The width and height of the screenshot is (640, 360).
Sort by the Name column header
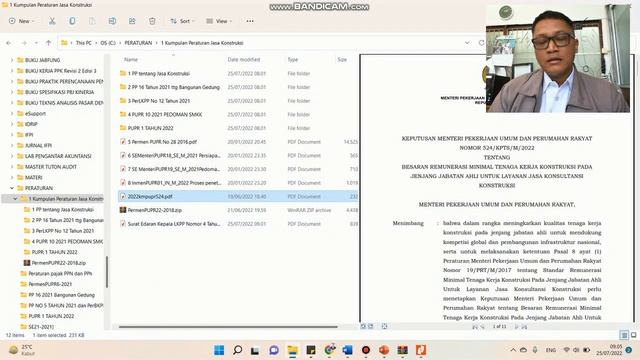131,60
